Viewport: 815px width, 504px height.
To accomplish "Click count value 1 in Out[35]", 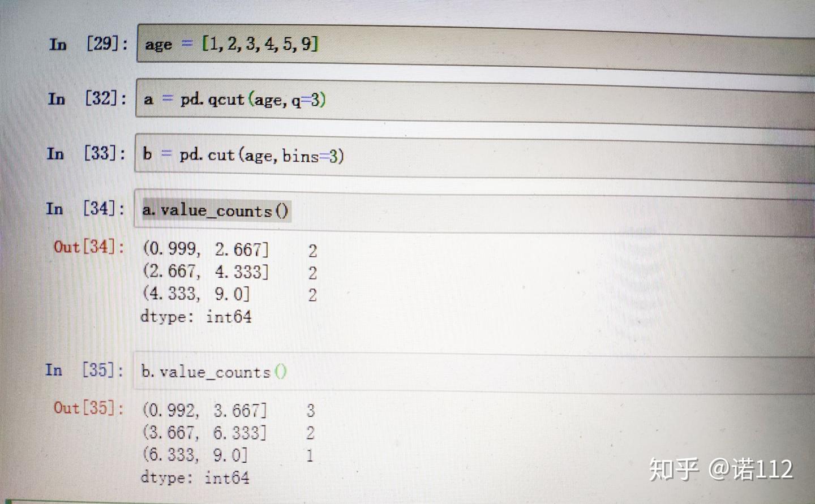I will point(310,455).
